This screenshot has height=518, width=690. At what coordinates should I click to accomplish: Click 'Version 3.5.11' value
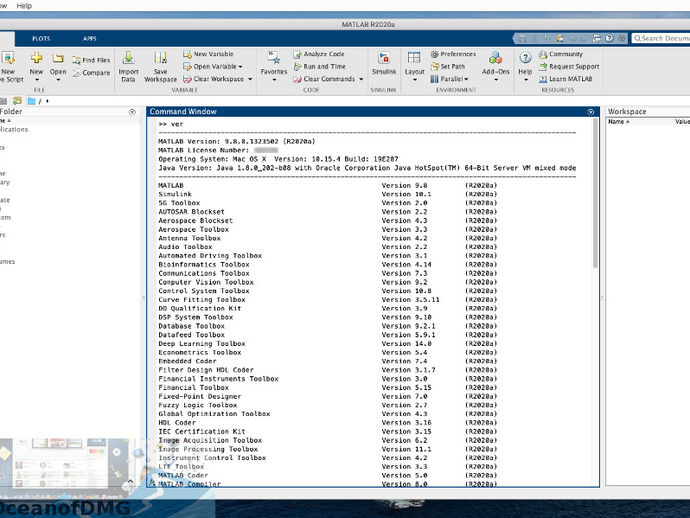point(410,300)
